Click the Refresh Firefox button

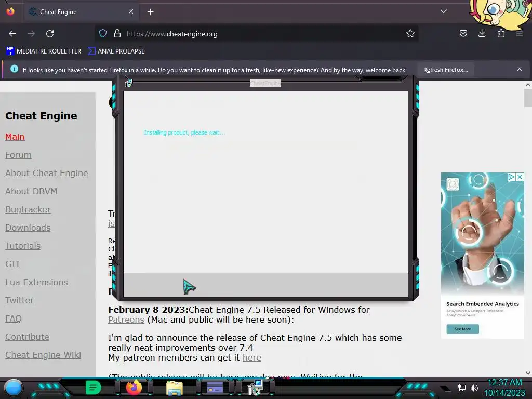click(x=445, y=70)
